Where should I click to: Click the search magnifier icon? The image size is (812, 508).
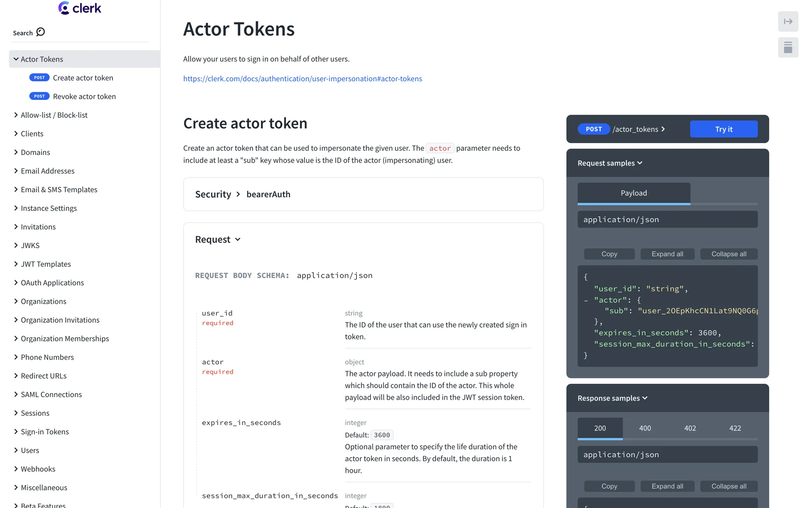click(41, 32)
